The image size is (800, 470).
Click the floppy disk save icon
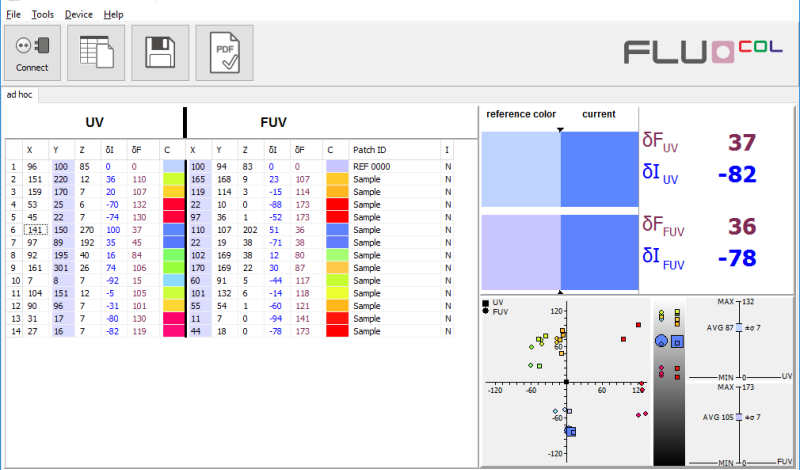(160, 53)
